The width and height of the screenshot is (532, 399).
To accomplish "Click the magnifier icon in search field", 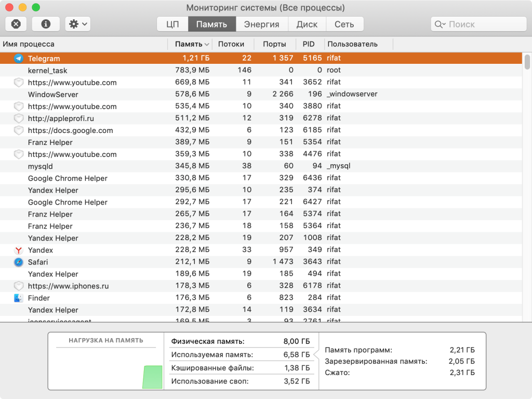I will point(440,24).
